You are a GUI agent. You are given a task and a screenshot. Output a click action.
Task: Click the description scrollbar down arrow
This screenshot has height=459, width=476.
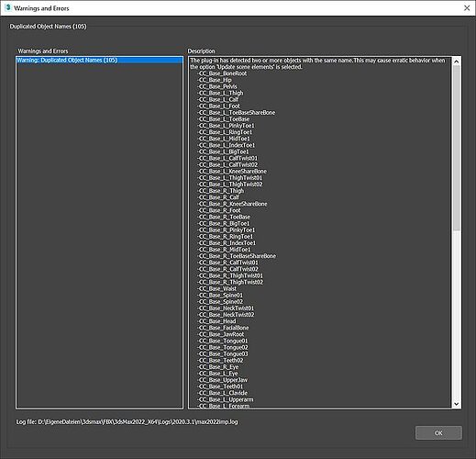point(456,404)
